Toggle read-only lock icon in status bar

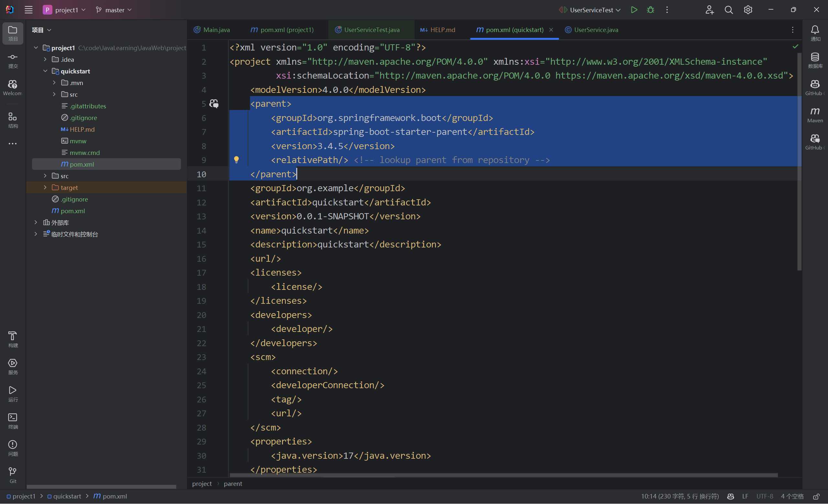click(816, 496)
